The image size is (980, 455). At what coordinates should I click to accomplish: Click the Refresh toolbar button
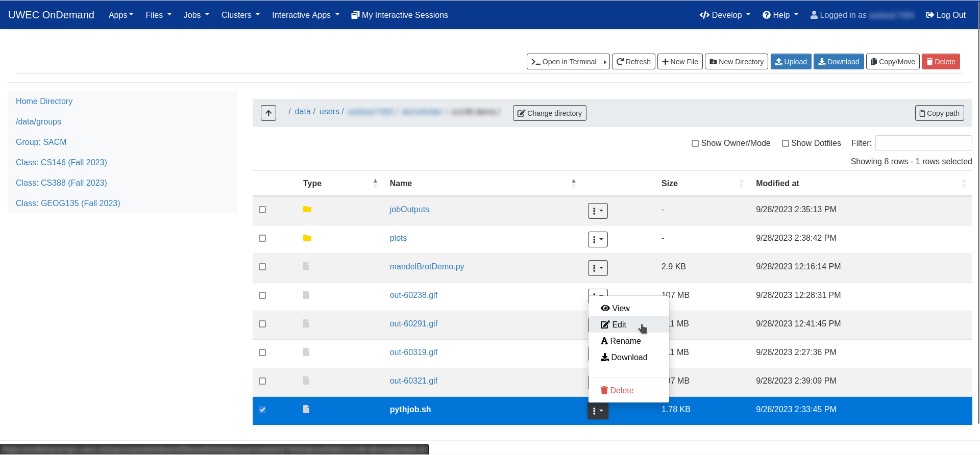(633, 62)
